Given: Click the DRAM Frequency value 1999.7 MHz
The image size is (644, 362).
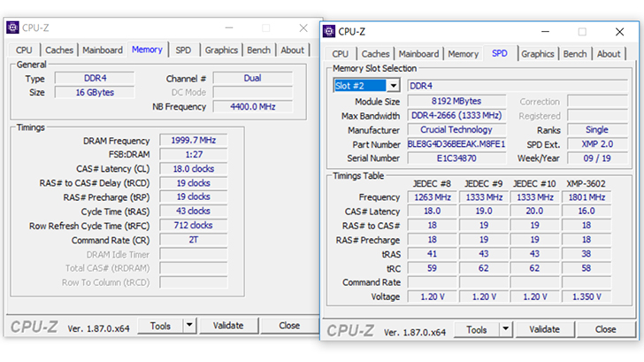Looking at the screenshot, I should pos(194,141).
